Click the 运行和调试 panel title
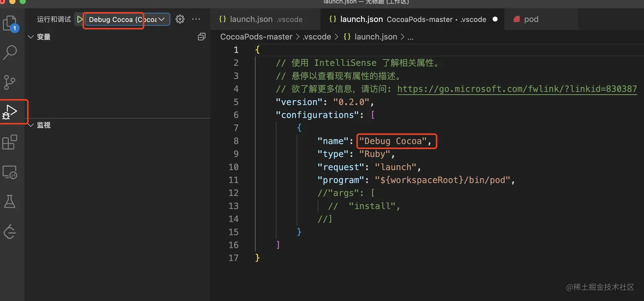 [54, 19]
